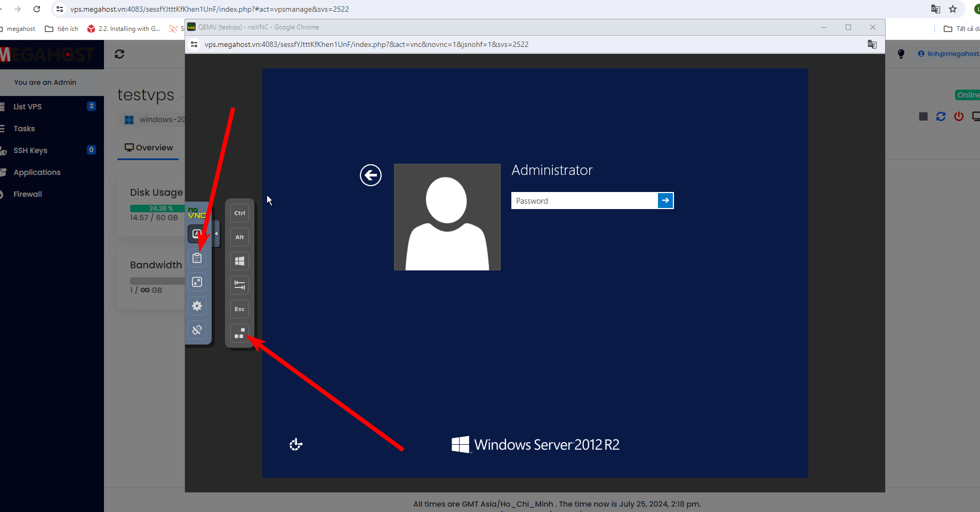
Task: Submit password with the arrow button
Action: tap(665, 201)
